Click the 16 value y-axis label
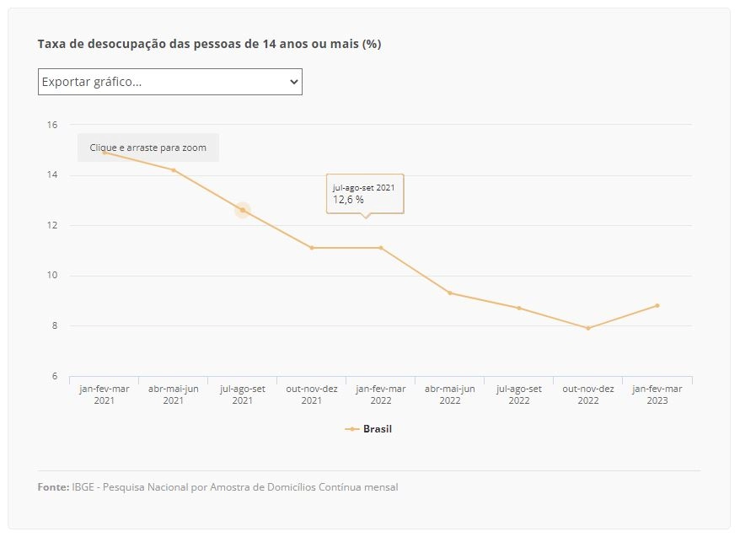 [x=52, y=125]
